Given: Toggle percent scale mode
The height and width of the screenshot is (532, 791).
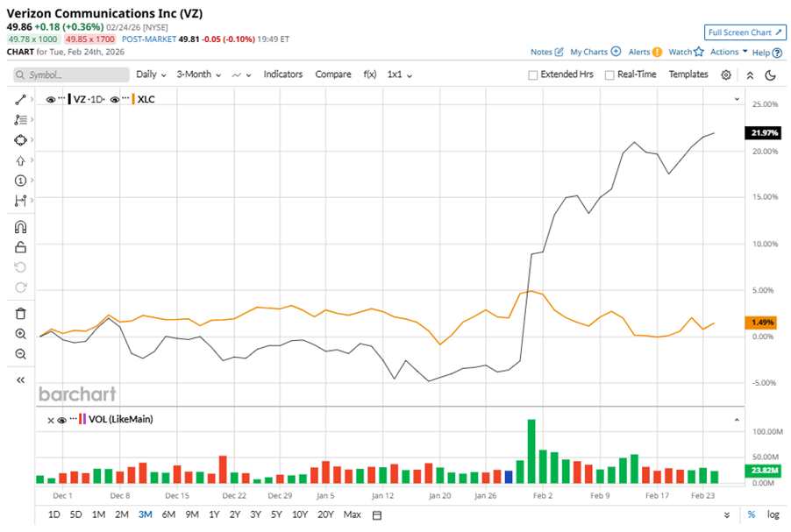Looking at the screenshot, I should 752,514.
